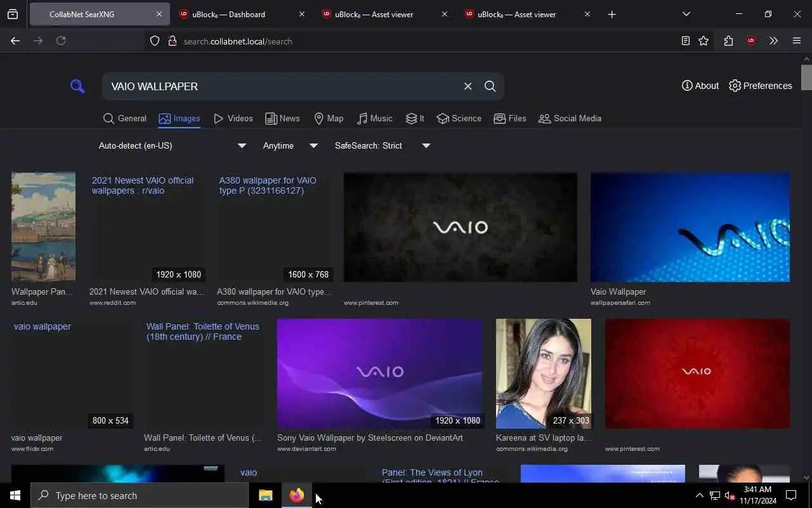812x508 pixels.
Task: Open A380 wallpaper for VAIO type P result
Action: click(274, 227)
